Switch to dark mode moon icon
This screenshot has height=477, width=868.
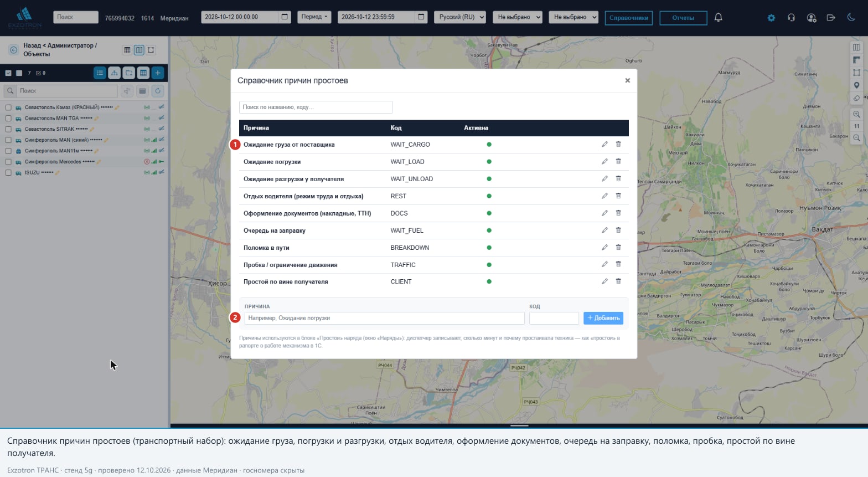coord(851,18)
